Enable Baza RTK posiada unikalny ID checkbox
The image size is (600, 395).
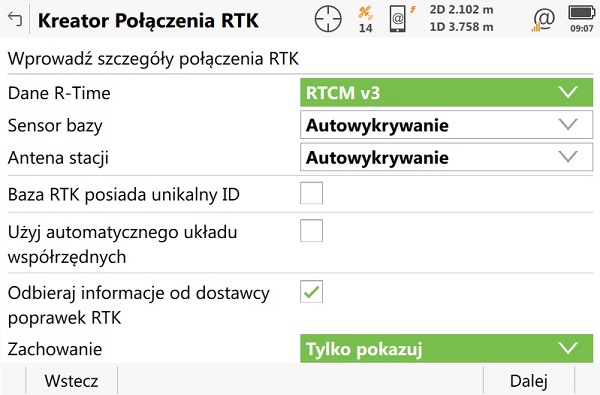[x=311, y=193]
